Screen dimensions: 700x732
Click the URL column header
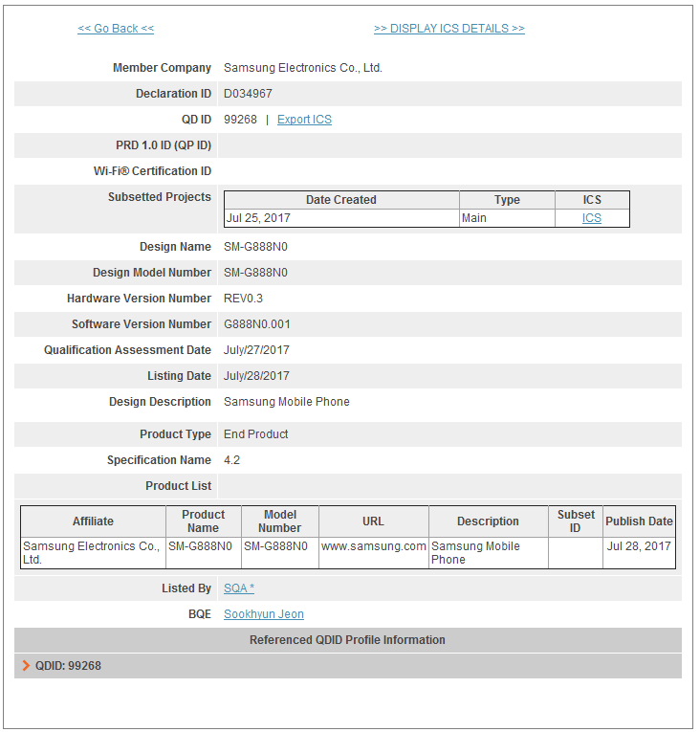tap(373, 521)
